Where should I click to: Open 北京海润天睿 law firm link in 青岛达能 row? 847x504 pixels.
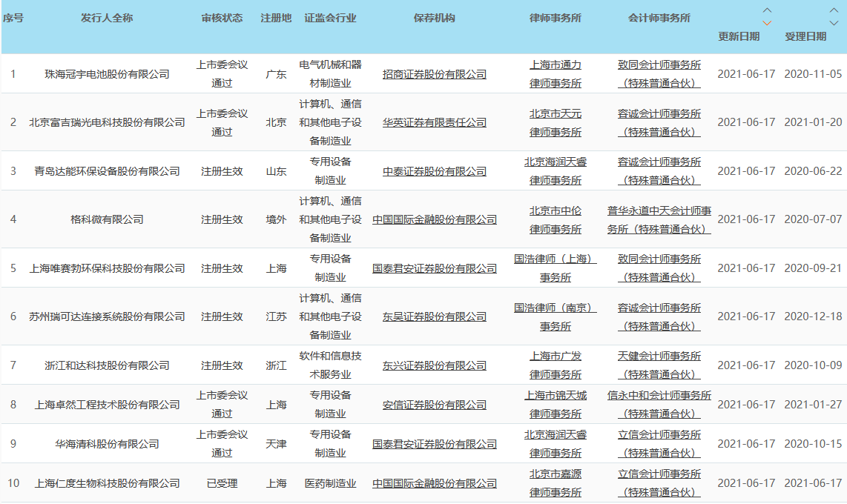[556, 171]
